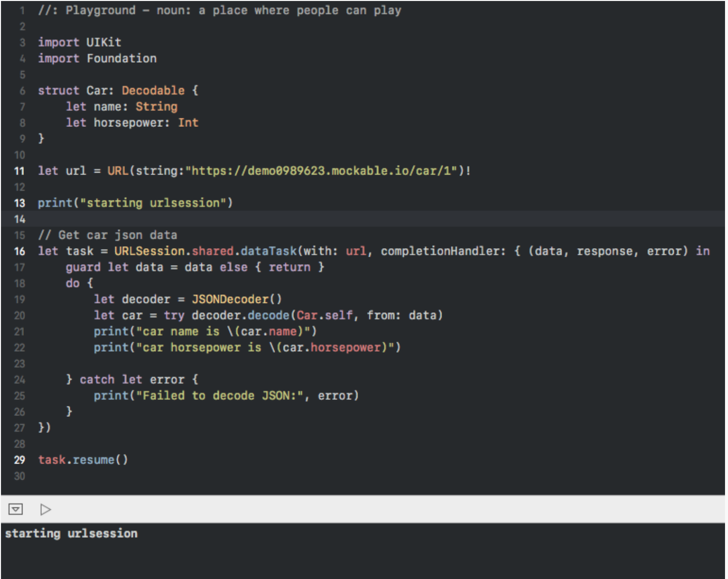Click the 'import Foundation' statement
Screen dimensions: 728x579
click(97, 59)
